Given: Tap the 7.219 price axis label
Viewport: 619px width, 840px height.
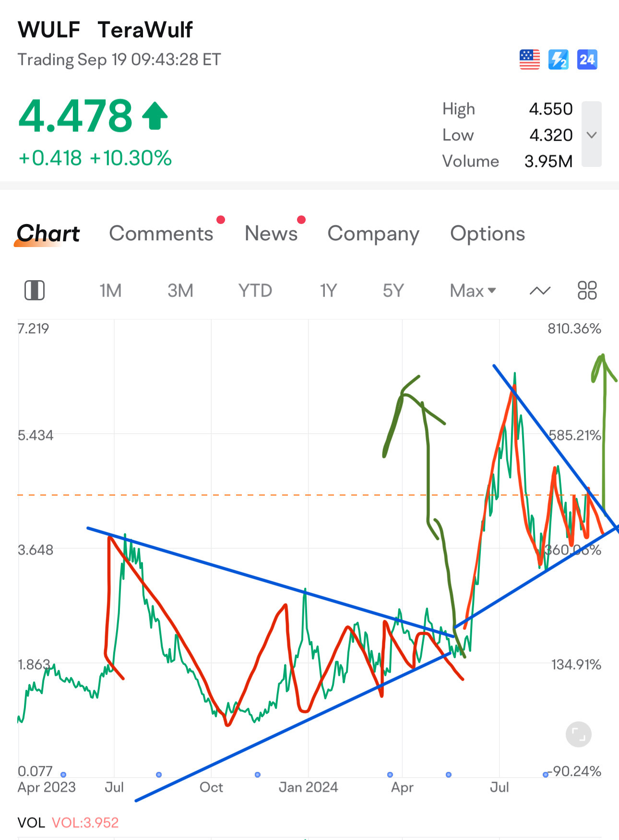Looking at the screenshot, I should (33, 329).
